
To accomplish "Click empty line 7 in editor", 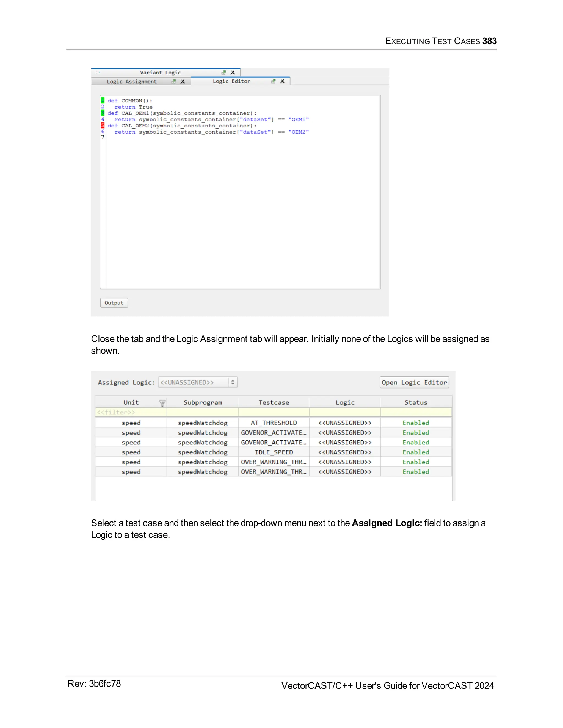I will click(243, 137).
